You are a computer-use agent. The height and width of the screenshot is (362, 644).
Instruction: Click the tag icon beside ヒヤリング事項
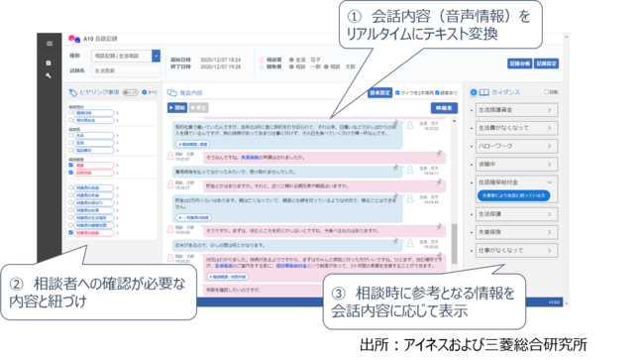73,92
